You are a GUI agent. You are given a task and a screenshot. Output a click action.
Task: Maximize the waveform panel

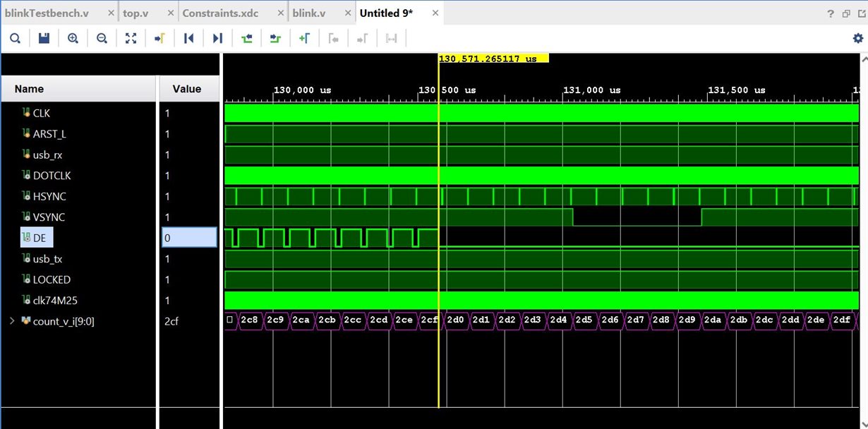tap(860, 13)
